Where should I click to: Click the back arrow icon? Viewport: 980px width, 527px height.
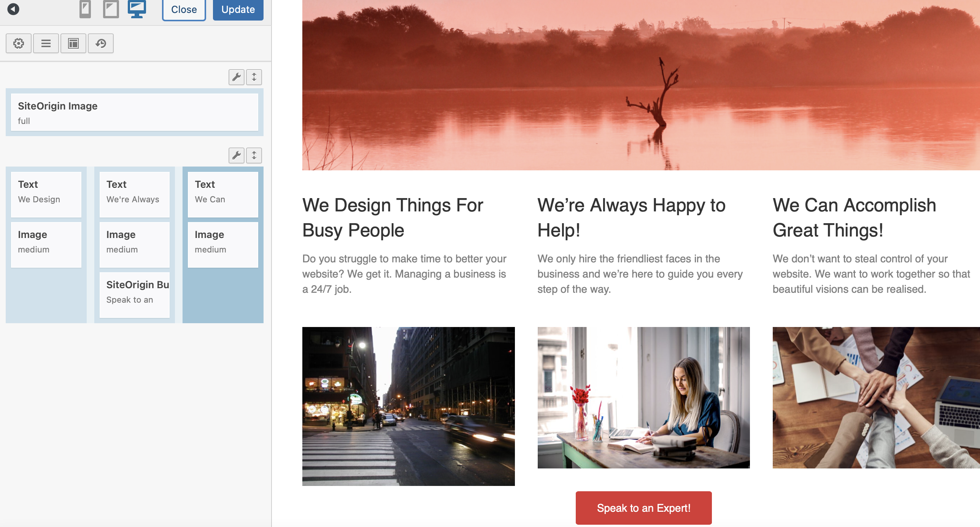coord(13,9)
